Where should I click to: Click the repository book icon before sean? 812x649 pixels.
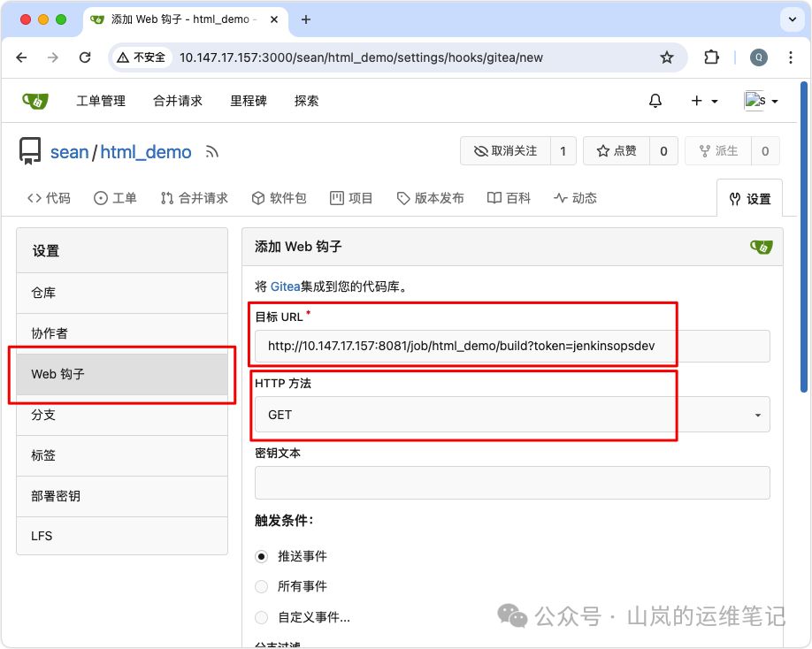[x=30, y=150]
